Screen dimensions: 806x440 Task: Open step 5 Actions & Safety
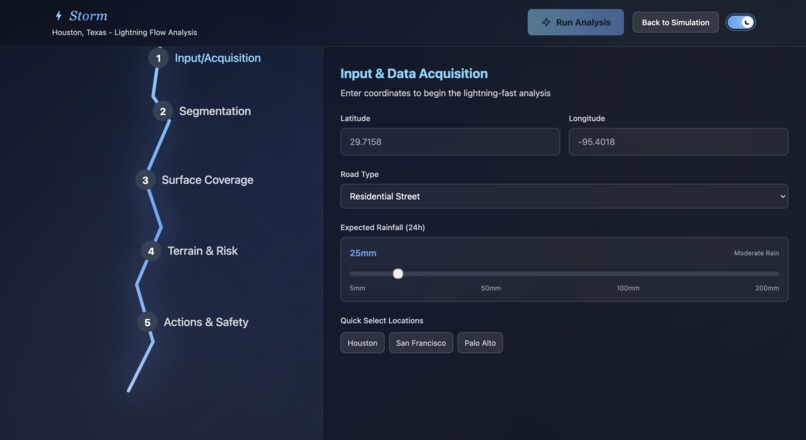(x=193, y=322)
